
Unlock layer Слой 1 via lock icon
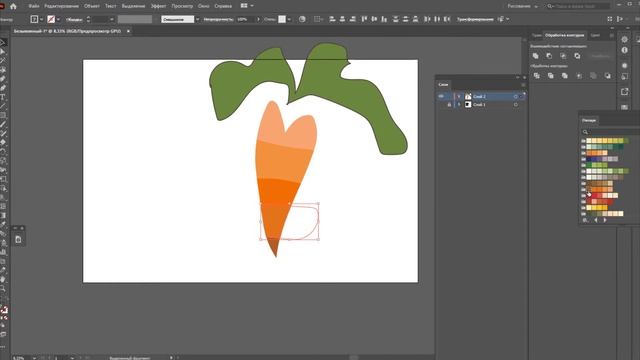coord(449,105)
